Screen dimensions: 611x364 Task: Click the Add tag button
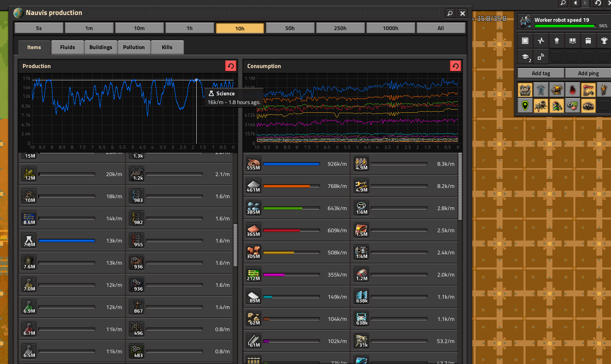click(x=541, y=73)
